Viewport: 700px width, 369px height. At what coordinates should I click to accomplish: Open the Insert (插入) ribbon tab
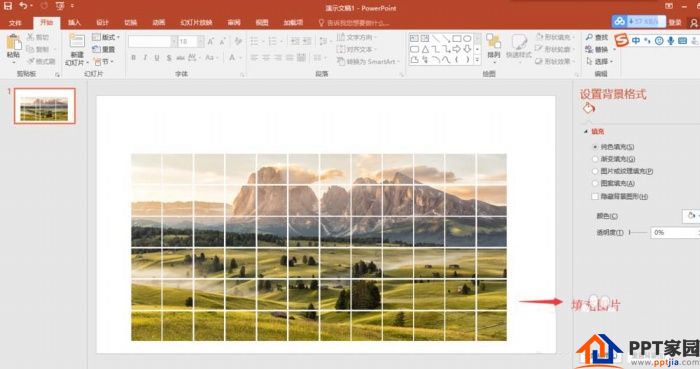point(75,22)
